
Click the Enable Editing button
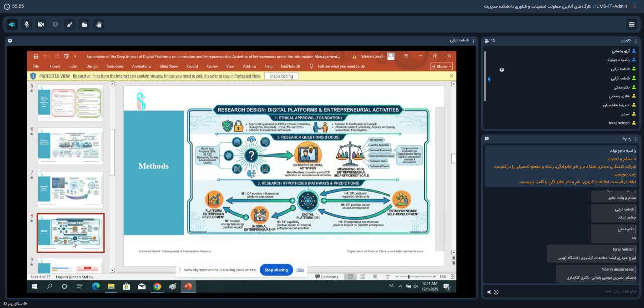tap(281, 76)
